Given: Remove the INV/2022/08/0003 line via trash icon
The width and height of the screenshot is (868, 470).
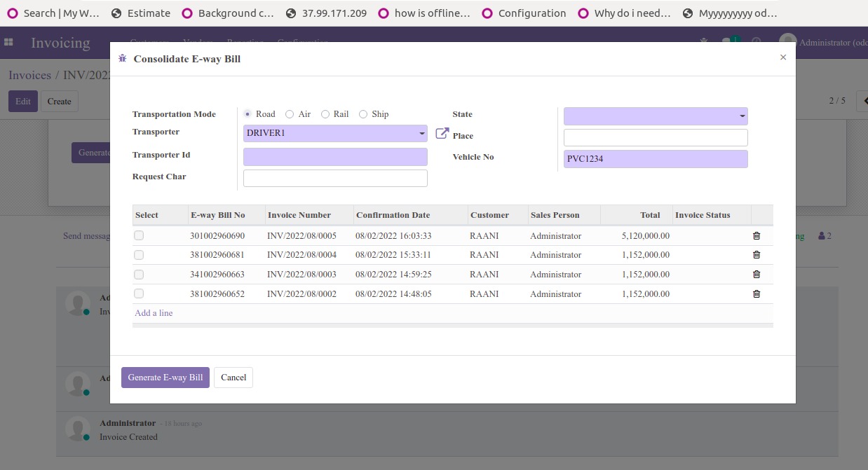Looking at the screenshot, I should pos(757,275).
